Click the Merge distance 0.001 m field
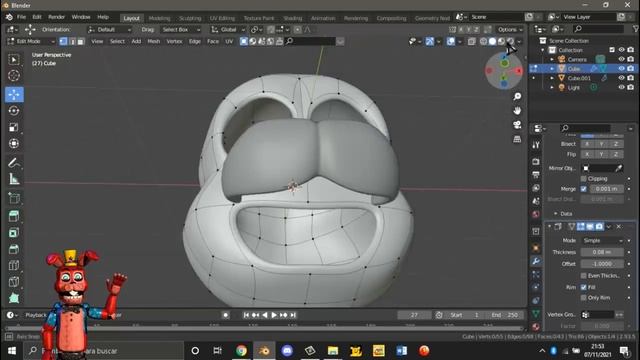 pos(607,189)
